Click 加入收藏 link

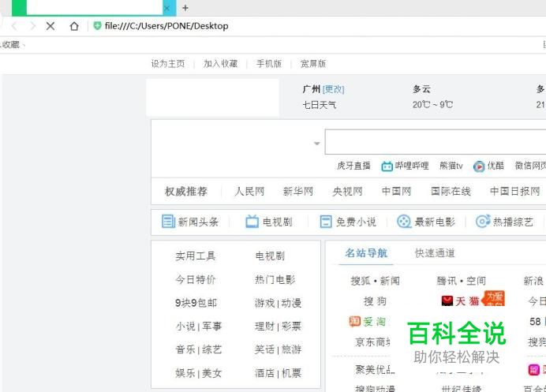coord(220,64)
